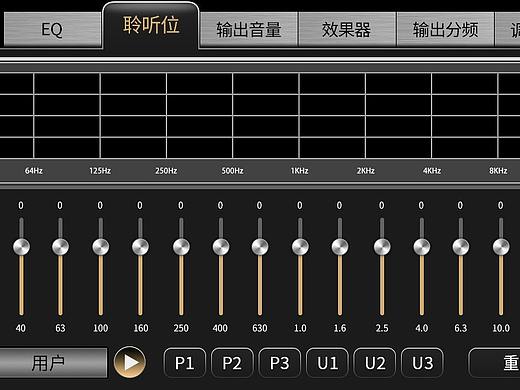Load the U2 user preset

375,363
